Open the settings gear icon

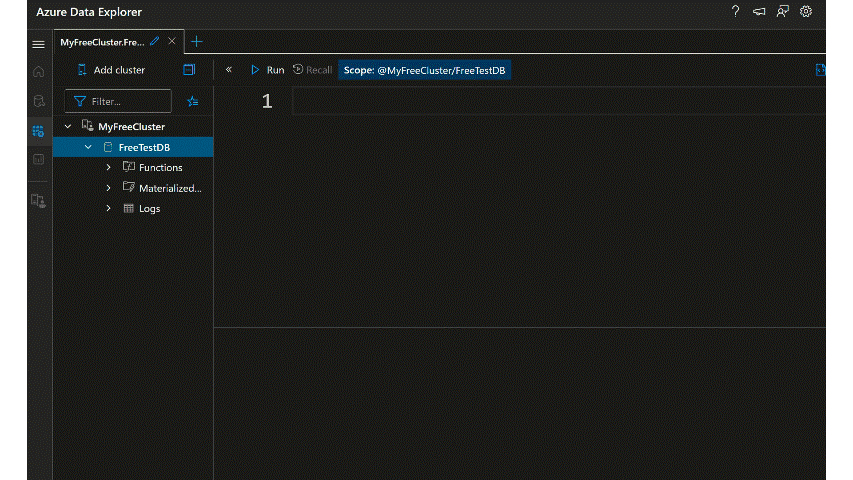(x=806, y=12)
